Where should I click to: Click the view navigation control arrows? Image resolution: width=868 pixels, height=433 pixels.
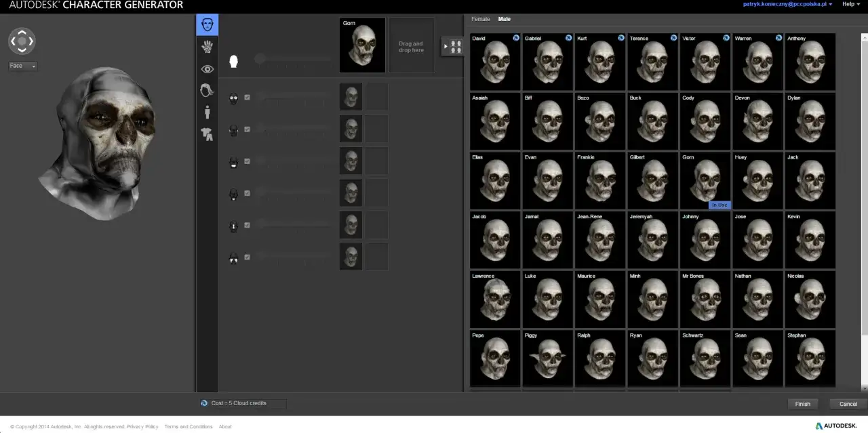[x=22, y=41]
